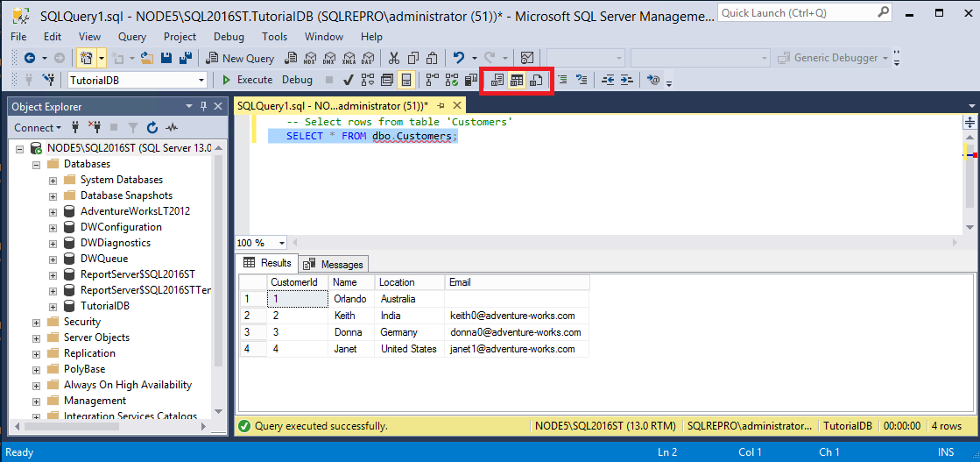Viewport: 980px width, 462px height.
Task: Undo the last action with the undo arrow
Action: [459, 58]
